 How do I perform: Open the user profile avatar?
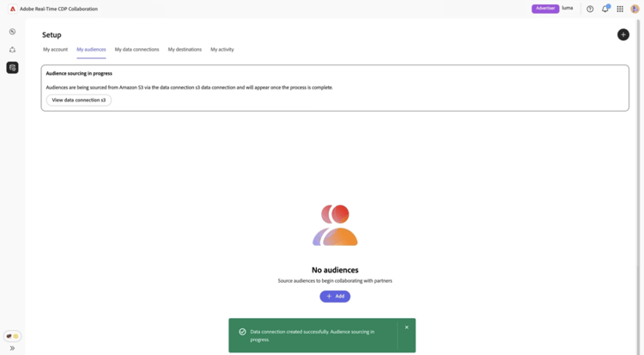[x=635, y=9]
